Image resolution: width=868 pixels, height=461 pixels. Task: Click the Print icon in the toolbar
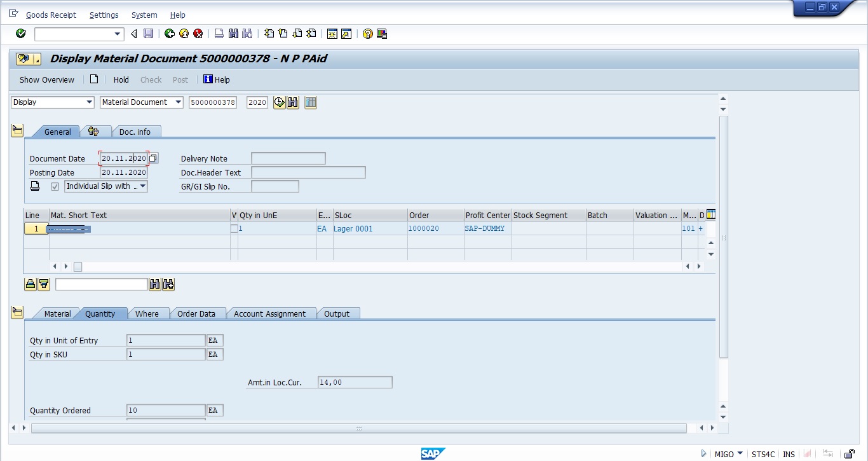click(219, 34)
